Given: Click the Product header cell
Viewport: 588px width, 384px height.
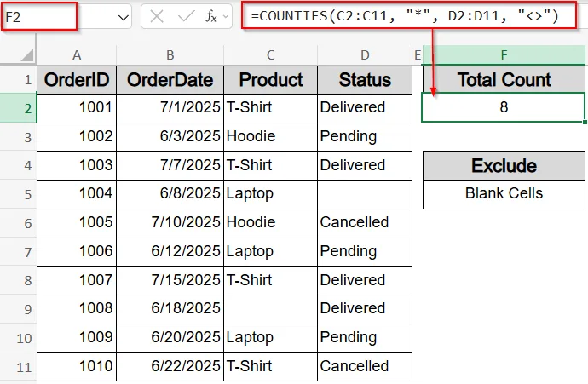Looking at the screenshot, I should point(270,79).
